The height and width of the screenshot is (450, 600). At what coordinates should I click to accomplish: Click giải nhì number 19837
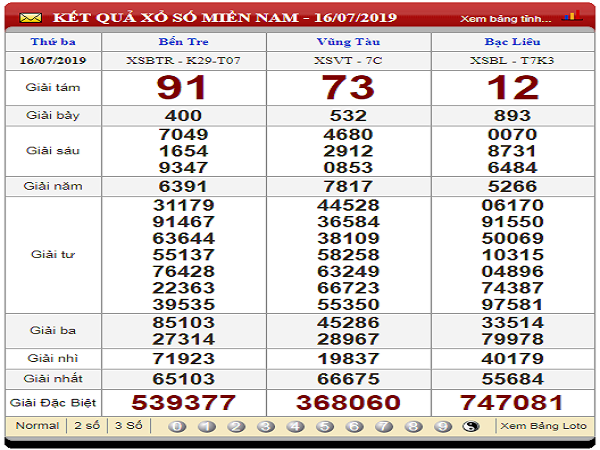348,359
